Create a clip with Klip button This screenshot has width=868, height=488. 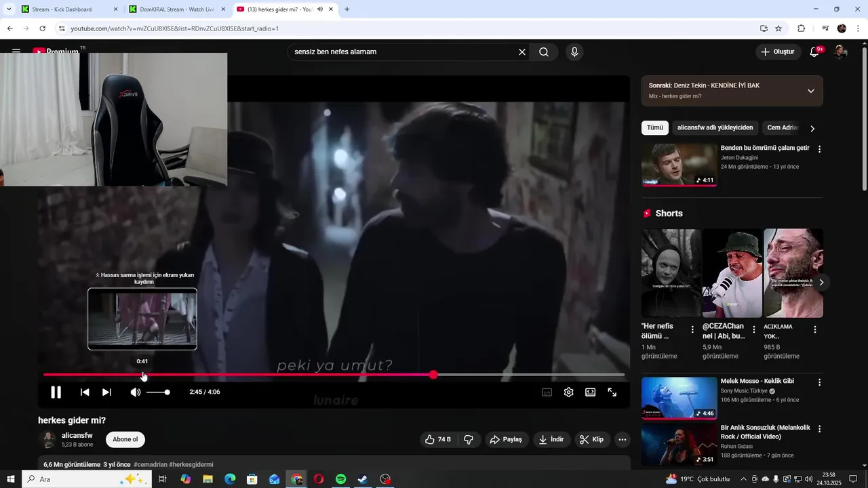pyautogui.click(x=593, y=439)
